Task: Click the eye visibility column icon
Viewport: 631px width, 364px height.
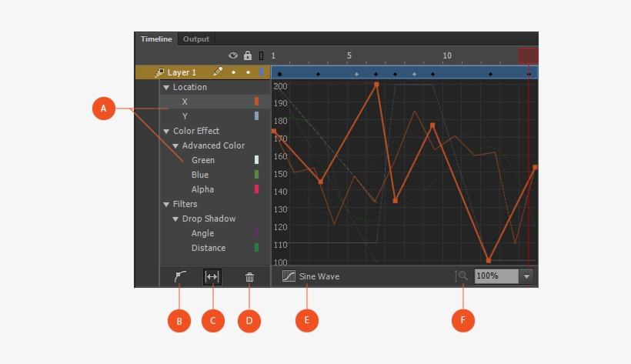Action: [233, 55]
